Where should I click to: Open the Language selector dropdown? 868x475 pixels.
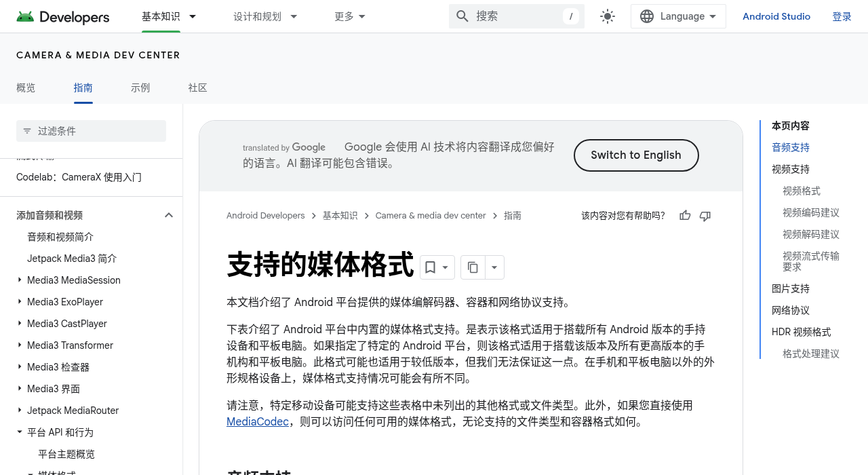pyautogui.click(x=678, y=16)
